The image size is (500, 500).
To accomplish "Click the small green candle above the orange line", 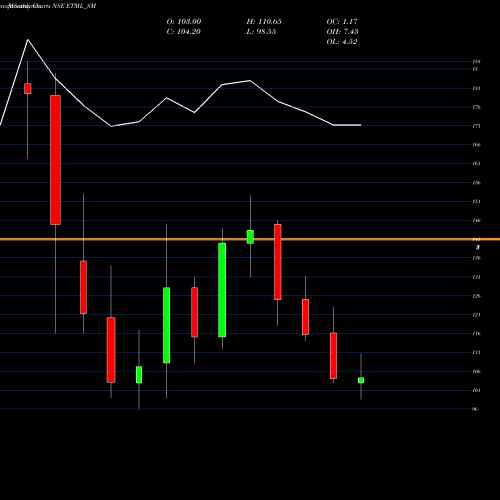I will pos(250,237).
